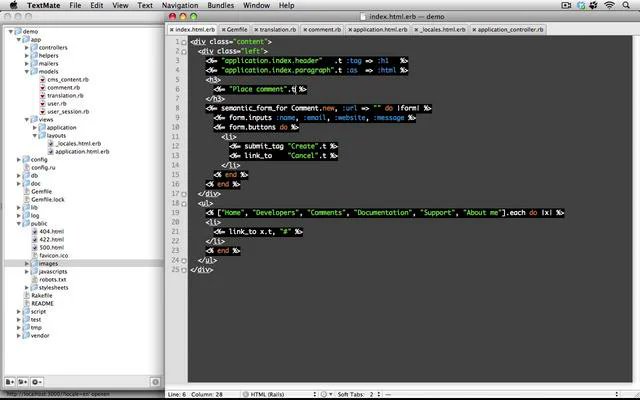Image resolution: width=640 pixels, height=400 pixels.
Task: Click the Gemfile.lock document icon
Action: click(x=27, y=200)
